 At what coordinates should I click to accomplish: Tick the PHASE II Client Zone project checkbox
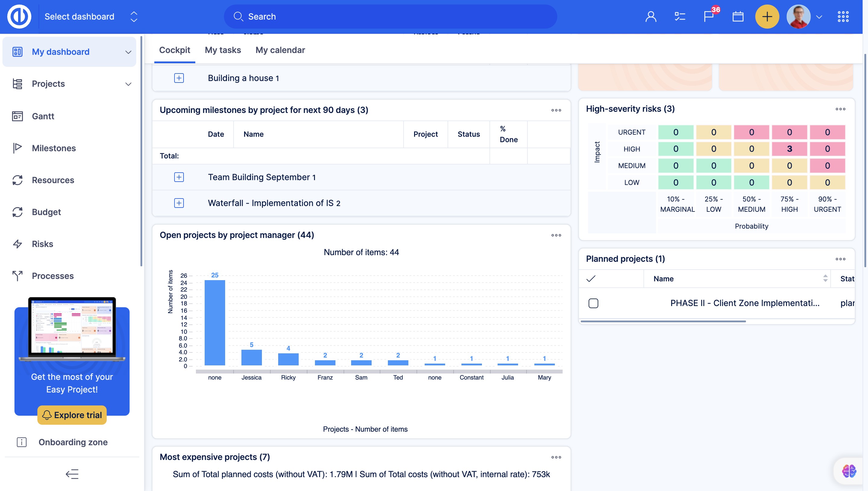(593, 303)
